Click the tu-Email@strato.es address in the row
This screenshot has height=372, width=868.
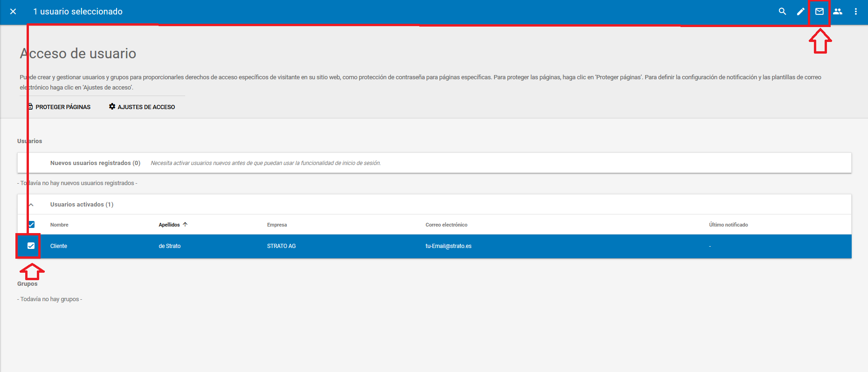(x=448, y=246)
